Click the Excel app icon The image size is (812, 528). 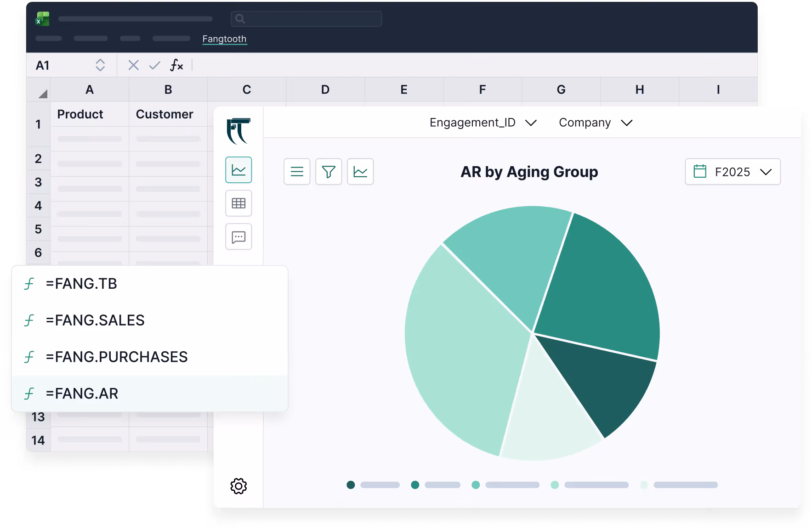(x=42, y=19)
